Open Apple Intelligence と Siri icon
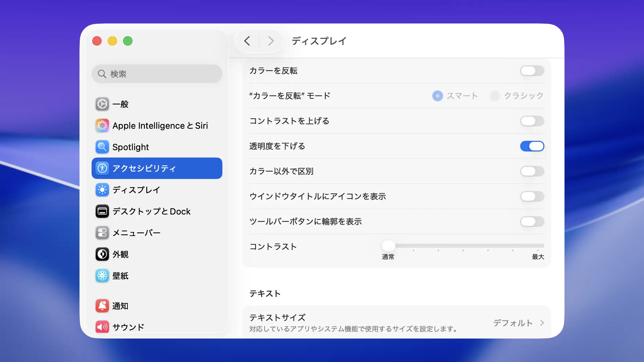The image size is (644, 362). [102, 126]
